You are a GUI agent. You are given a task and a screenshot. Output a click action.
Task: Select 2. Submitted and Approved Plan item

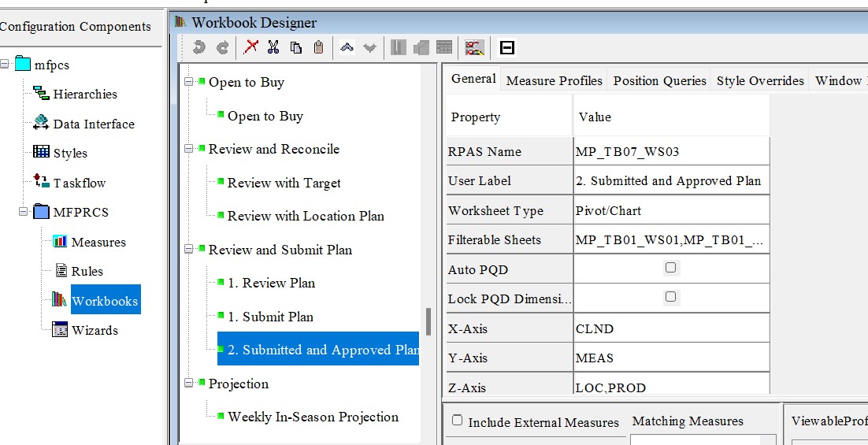318,349
